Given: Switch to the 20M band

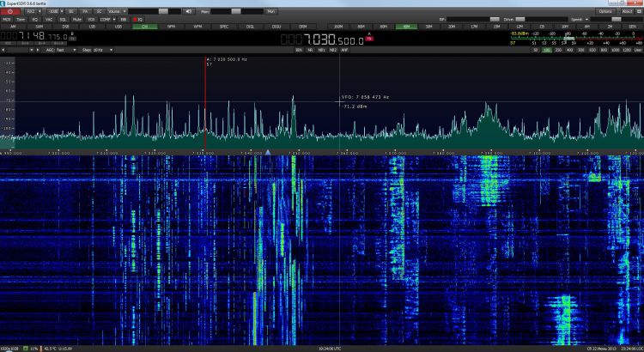Looking at the screenshot, I should pos(452,27).
